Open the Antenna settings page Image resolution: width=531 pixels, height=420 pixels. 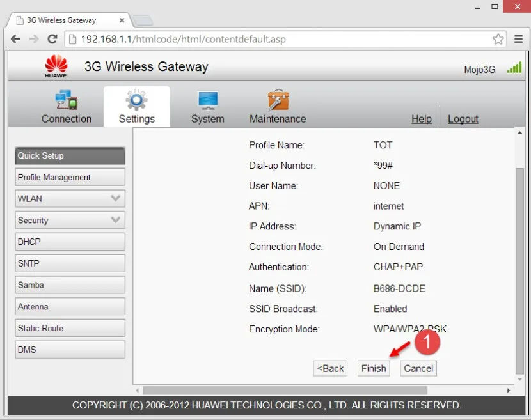click(70, 306)
